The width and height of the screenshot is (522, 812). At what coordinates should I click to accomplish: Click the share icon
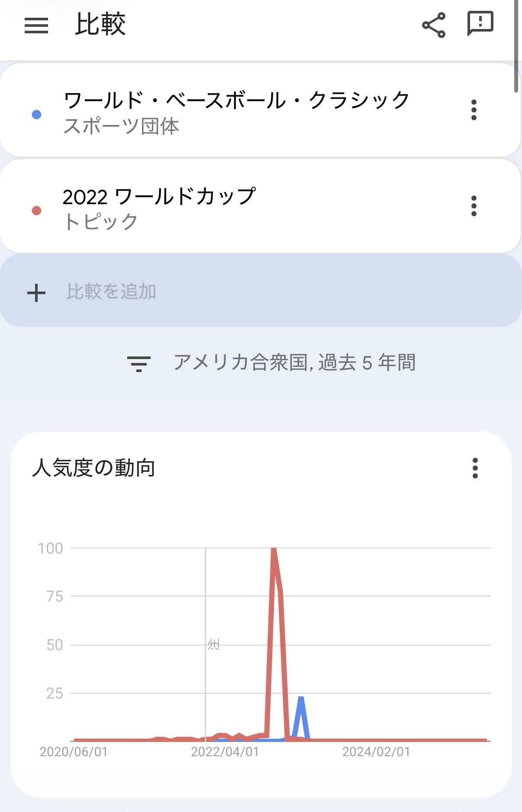434,26
